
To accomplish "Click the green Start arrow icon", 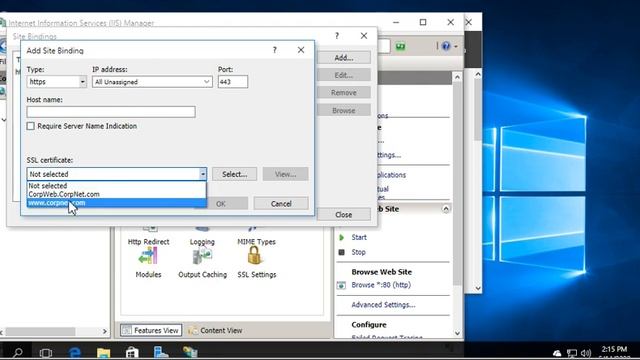I will pos(342,237).
